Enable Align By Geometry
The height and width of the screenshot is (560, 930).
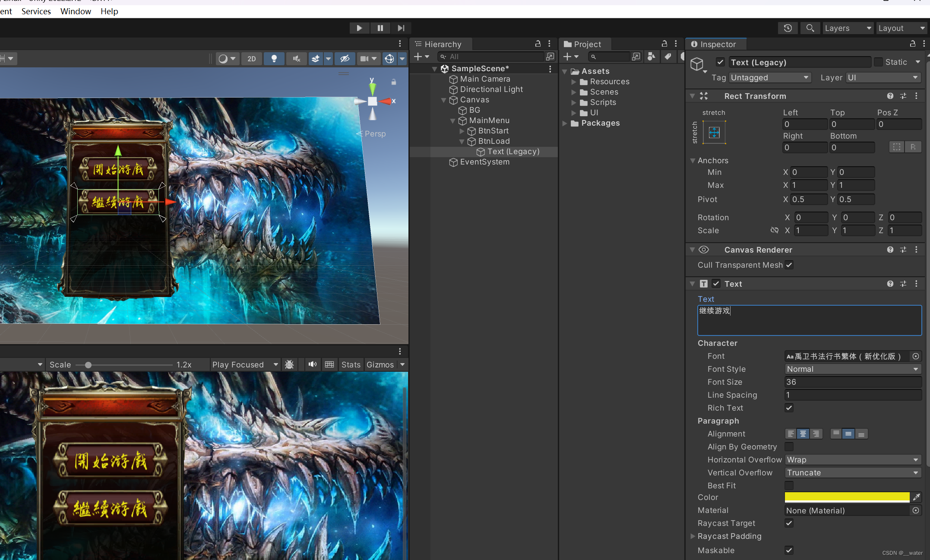pos(789,446)
